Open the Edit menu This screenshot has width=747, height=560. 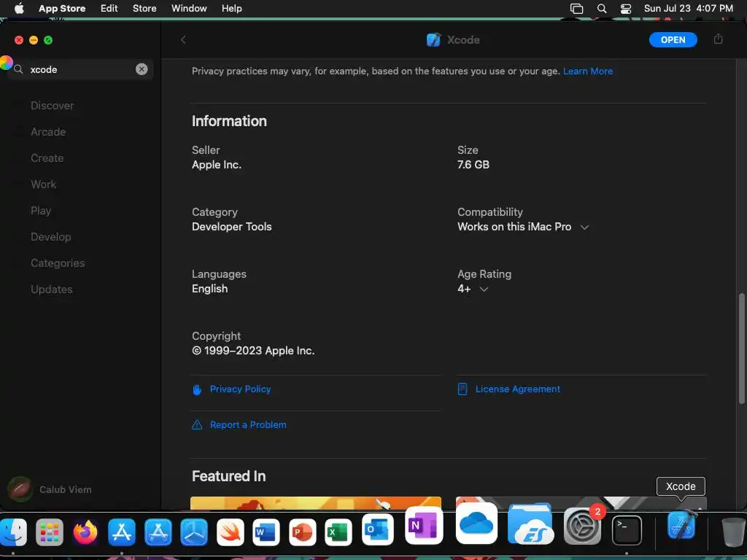pyautogui.click(x=109, y=9)
